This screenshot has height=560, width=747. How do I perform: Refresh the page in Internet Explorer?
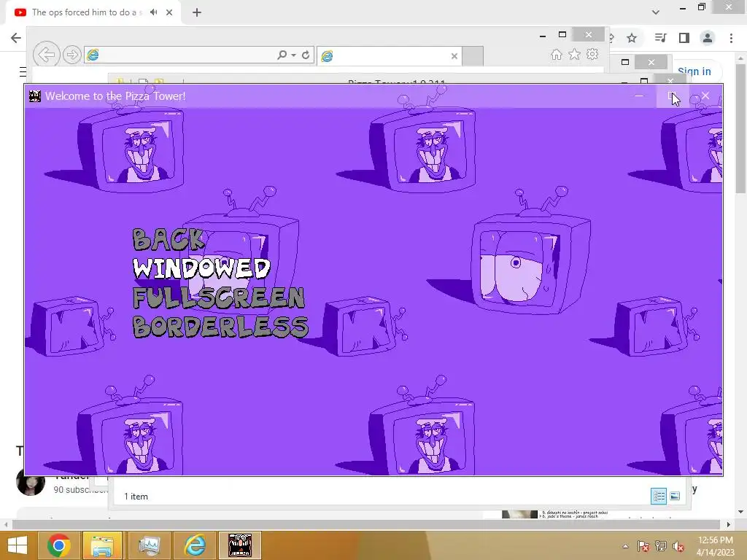(x=306, y=55)
